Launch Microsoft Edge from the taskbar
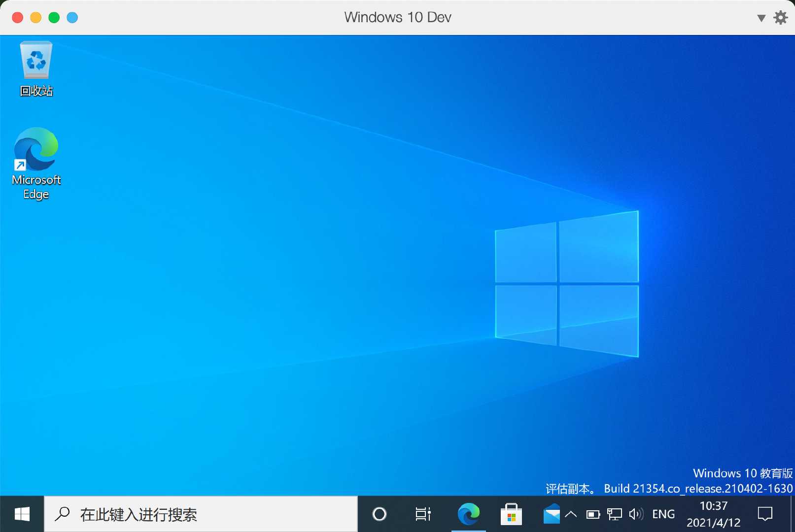Viewport: 795px width, 532px height. pyautogui.click(x=468, y=514)
